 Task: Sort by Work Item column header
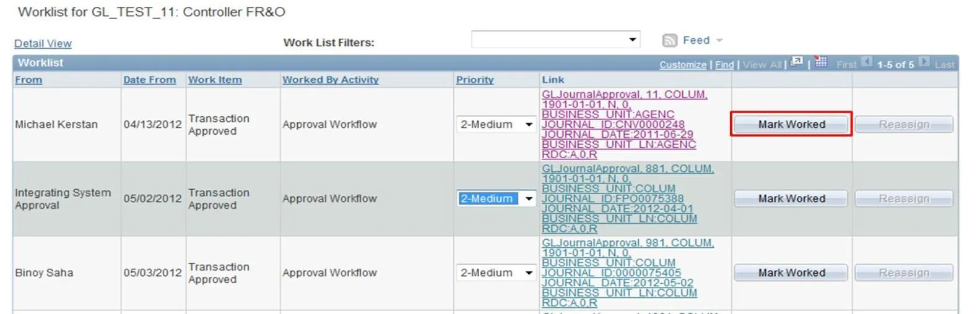tap(215, 80)
